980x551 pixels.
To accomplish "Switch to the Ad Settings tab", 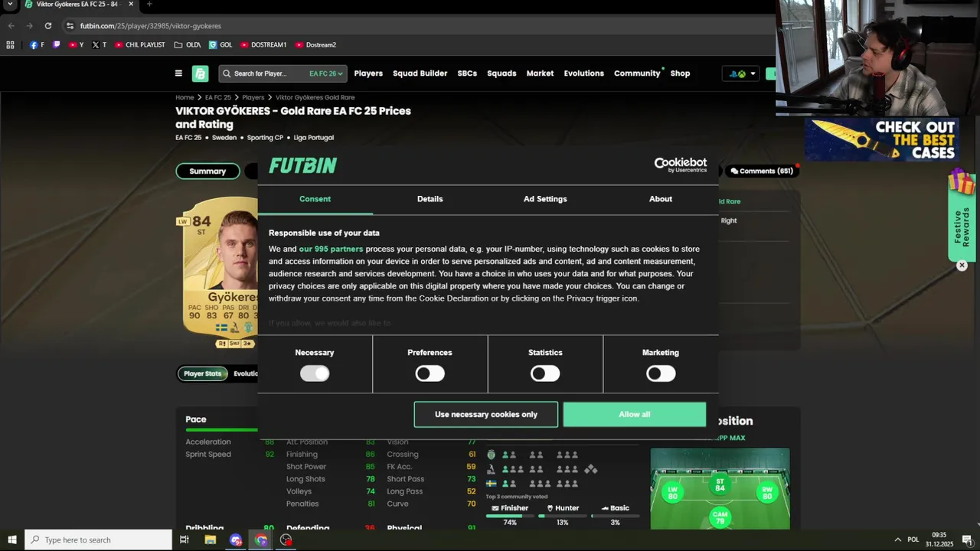I will tap(545, 199).
